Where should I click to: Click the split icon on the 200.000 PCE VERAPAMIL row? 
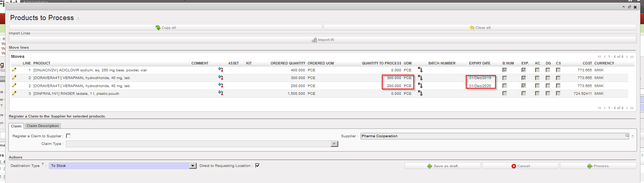pos(420,85)
